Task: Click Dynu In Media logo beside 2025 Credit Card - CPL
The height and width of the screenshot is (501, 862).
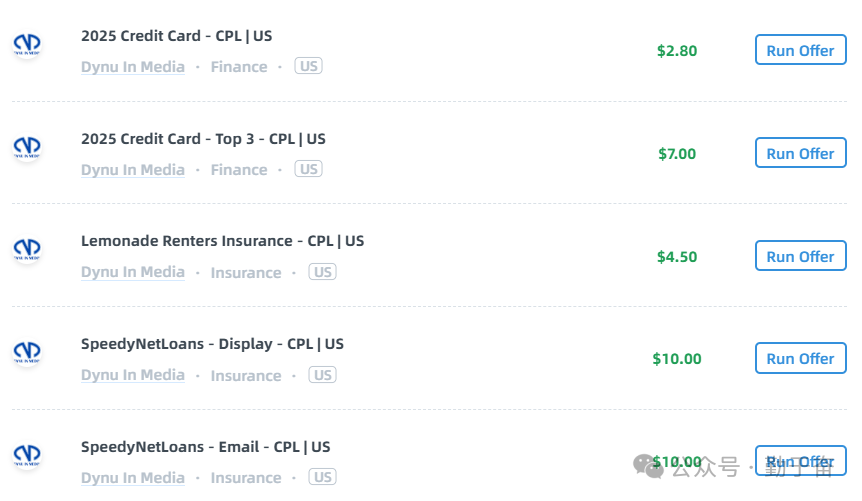Action: click(26, 46)
